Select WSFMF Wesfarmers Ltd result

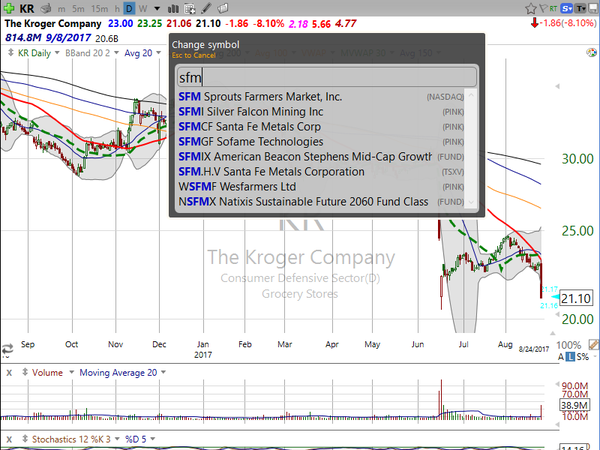321,187
